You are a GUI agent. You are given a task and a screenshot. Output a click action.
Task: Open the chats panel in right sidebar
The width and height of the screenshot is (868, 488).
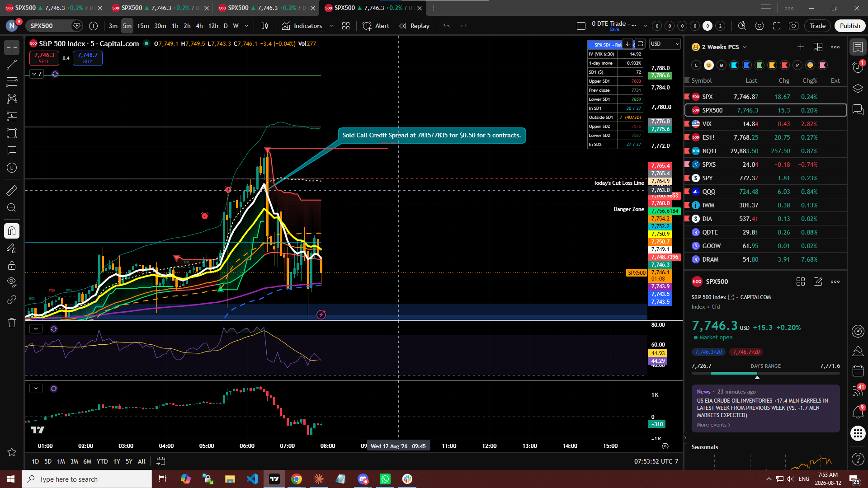click(x=858, y=110)
